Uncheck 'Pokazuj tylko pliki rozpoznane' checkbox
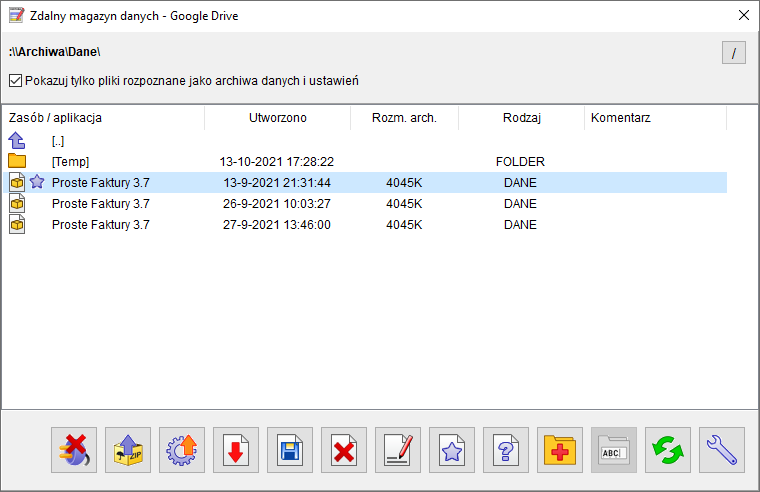Image resolution: width=760 pixels, height=492 pixels. coord(16,80)
